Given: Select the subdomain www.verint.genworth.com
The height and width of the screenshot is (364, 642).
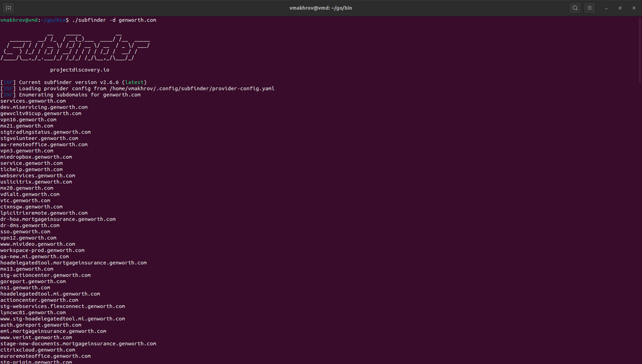Looking at the screenshot, I should pos(36,337).
